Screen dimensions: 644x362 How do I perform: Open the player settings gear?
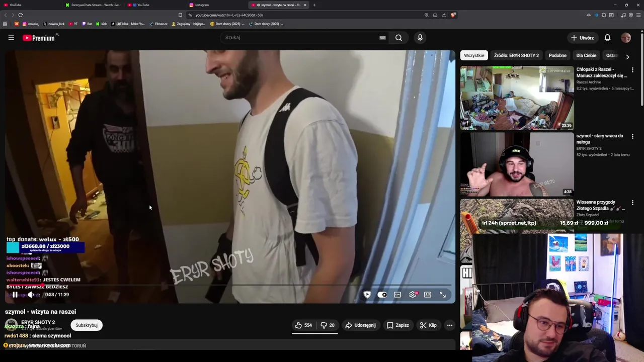coord(413,295)
